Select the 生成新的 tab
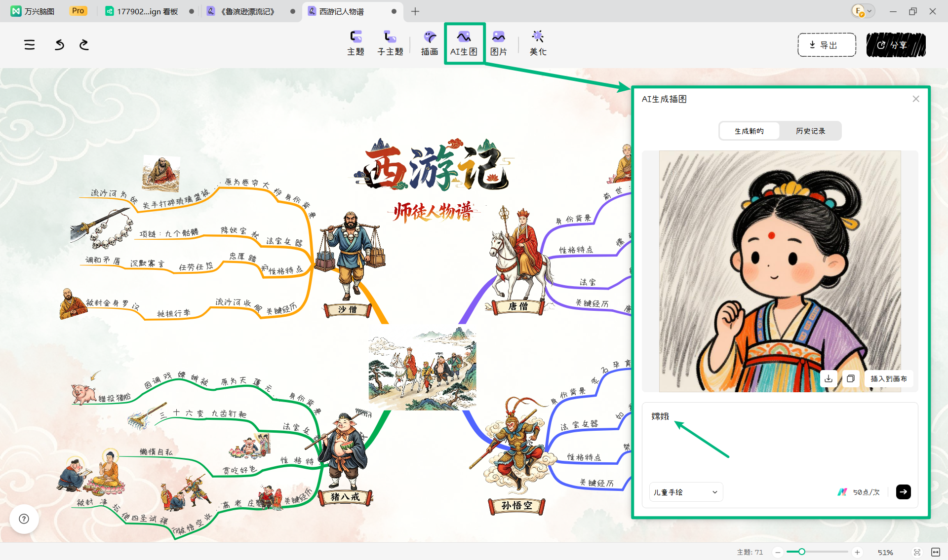This screenshot has height=560, width=948. click(x=750, y=131)
